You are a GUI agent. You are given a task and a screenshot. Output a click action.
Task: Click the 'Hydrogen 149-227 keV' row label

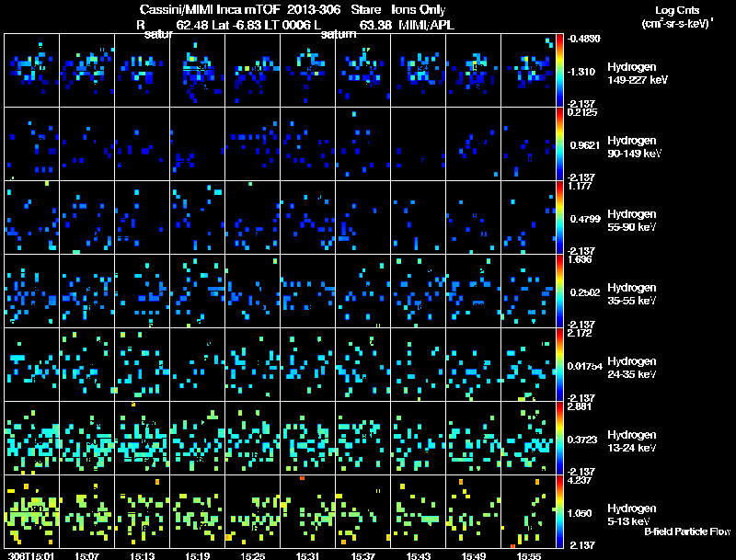(638, 74)
